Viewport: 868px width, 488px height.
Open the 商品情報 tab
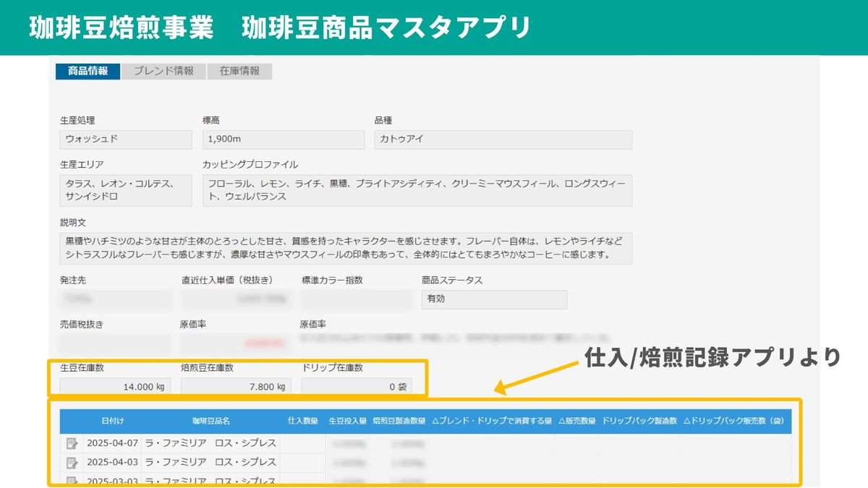point(88,71)
